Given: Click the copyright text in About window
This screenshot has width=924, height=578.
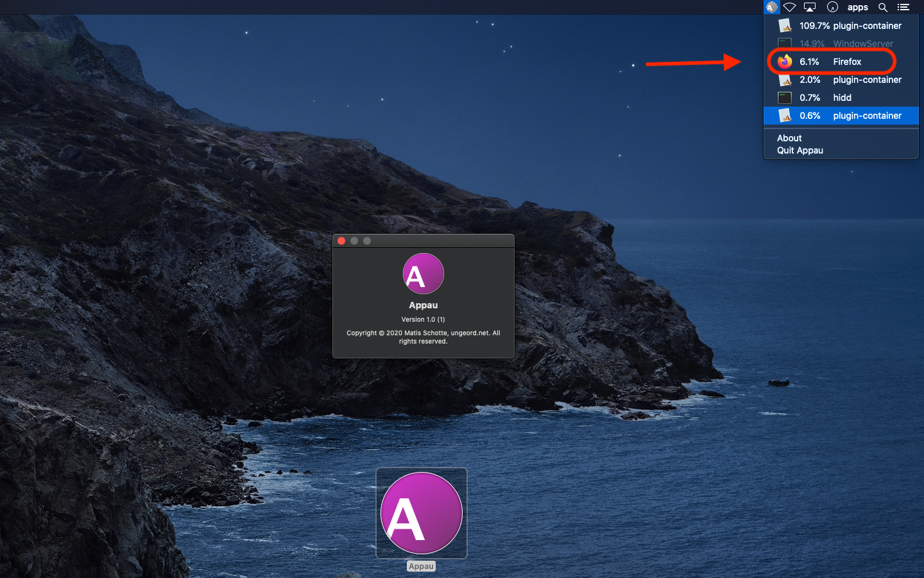Looking at the screenshot, I should (423, 337).
